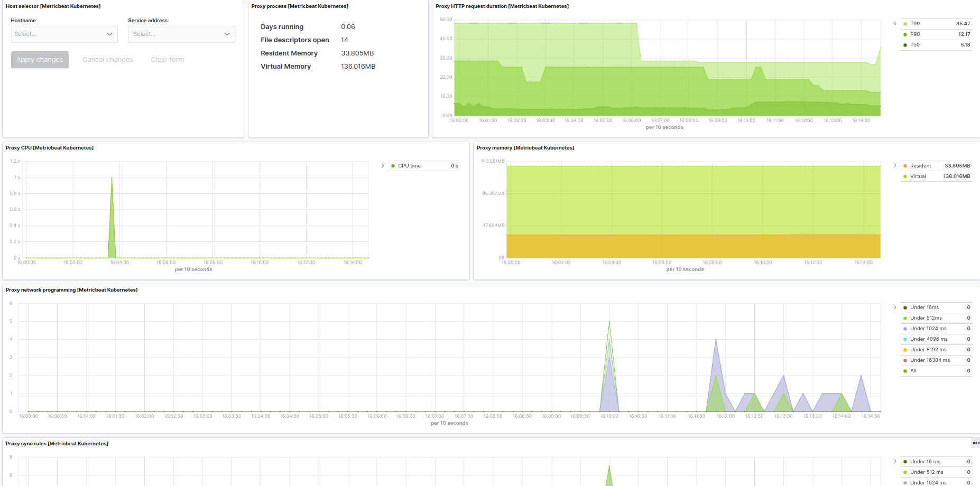Click the Proxy memory panel title
Image resolution: width=980 pixels, height=486 pixels.
pyautogui.click(x=525, y=148)
